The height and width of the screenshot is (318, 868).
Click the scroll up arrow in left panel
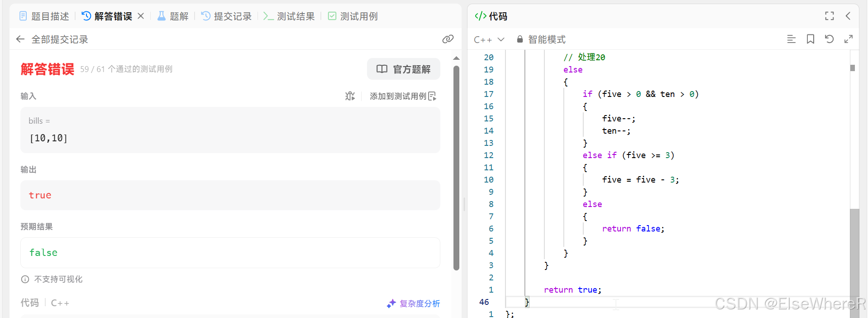point(456,58)
